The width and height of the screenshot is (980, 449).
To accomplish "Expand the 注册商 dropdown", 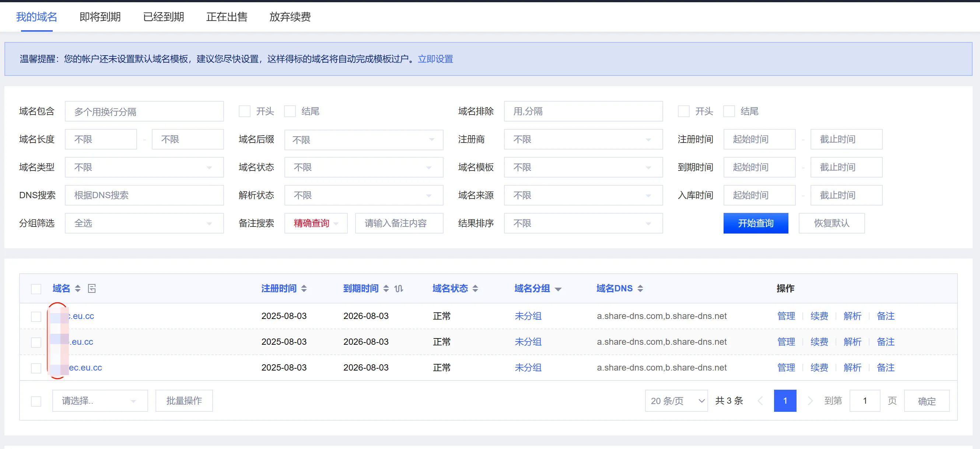I will tap(583, 140).
